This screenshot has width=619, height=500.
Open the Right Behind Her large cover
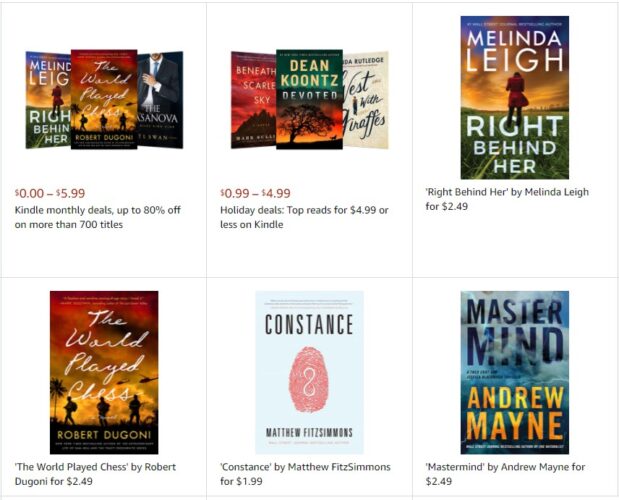tap(514, 97)
